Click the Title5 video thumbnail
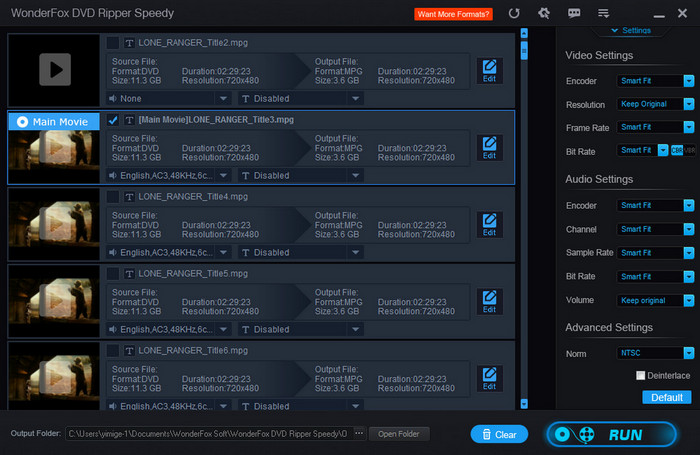The height and width of the screenshot is (455, 700). point(54,301)
